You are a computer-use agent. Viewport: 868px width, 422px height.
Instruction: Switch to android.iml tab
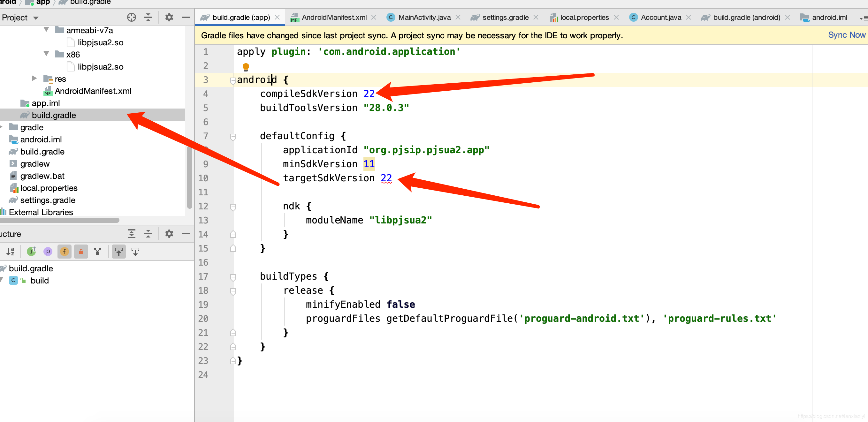click(824, 17)
